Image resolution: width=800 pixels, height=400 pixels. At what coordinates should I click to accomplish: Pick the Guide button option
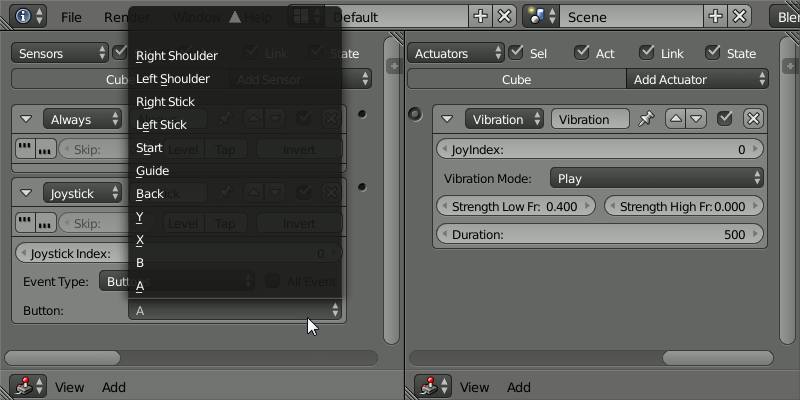(x=153, y=171)
